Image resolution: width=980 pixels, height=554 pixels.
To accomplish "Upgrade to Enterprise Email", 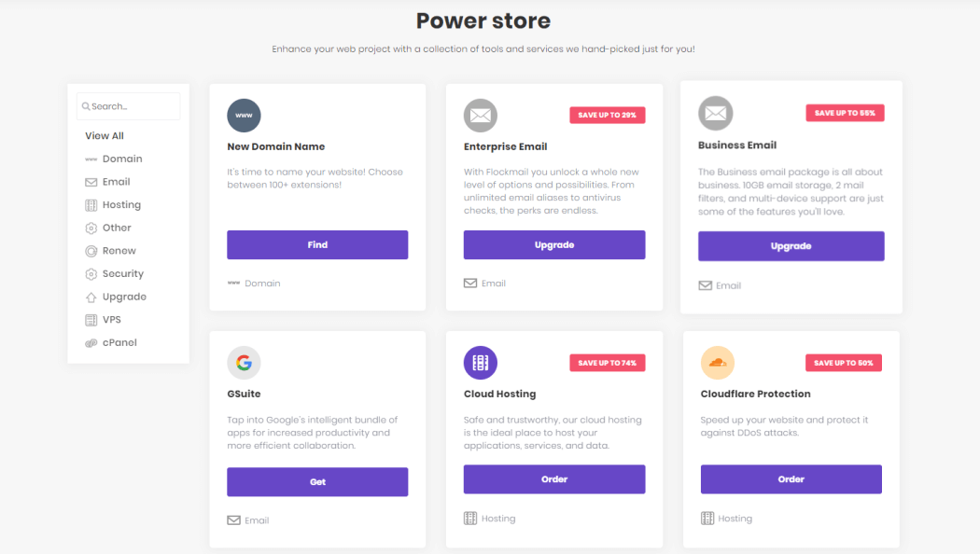I will point(554,245).
